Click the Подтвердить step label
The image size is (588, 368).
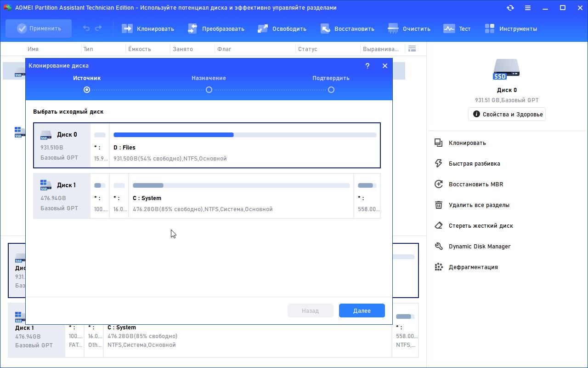331,78
